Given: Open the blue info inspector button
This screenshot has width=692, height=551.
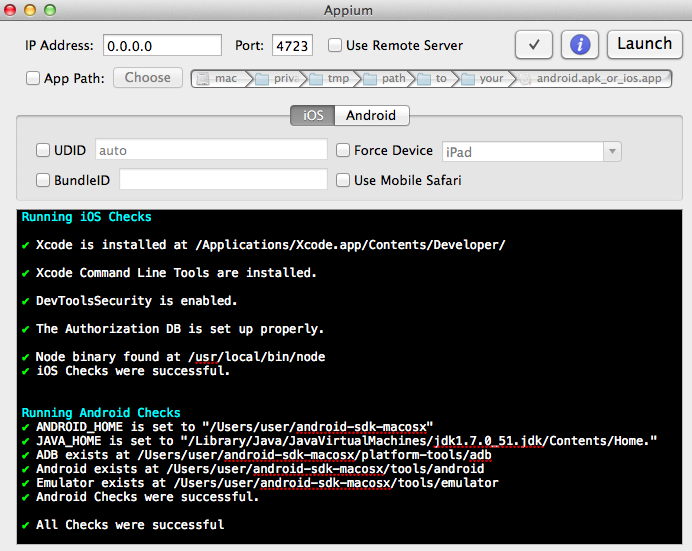Looking at the screenshot, I should (x=579, y=45).
